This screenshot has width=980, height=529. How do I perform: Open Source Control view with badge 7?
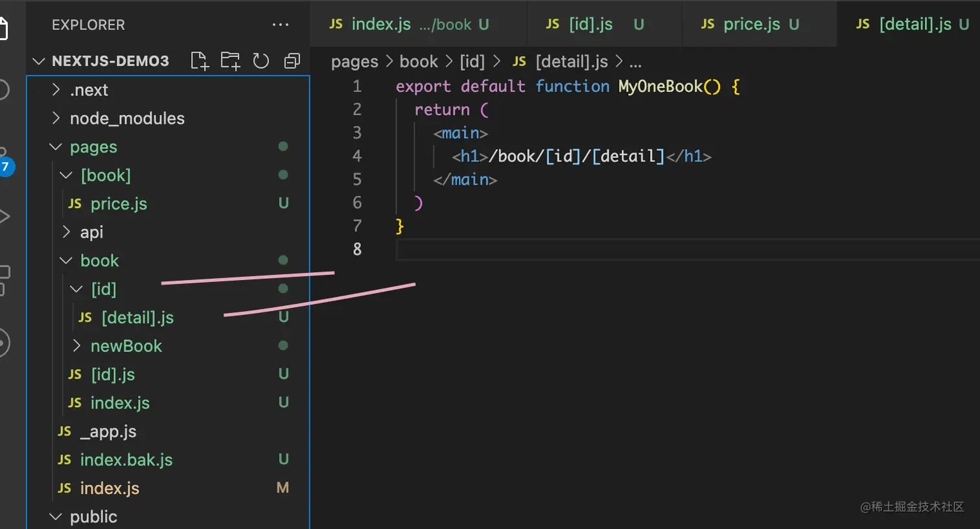point(5,162)
